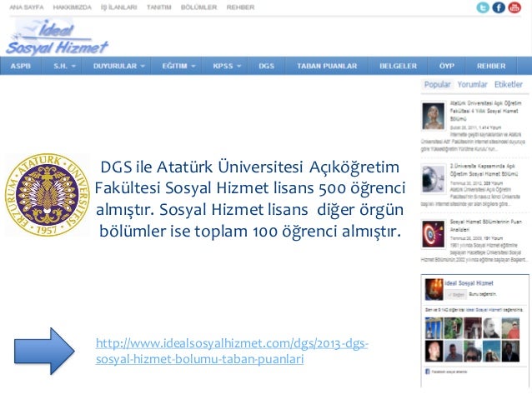Screen dimensions: 532x399
Task: Expand the S.H. dropdown menu
Action: [x=64, y=66]
